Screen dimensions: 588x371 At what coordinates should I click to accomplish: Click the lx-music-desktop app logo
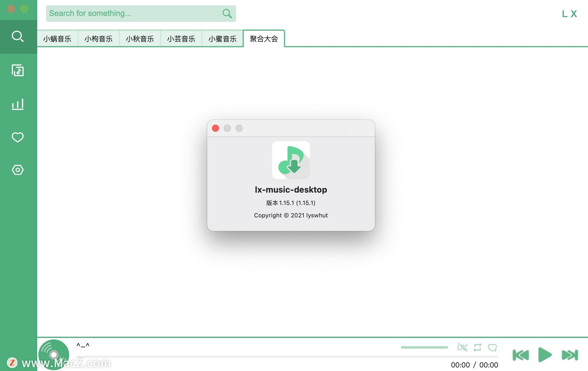coord(291,160)
